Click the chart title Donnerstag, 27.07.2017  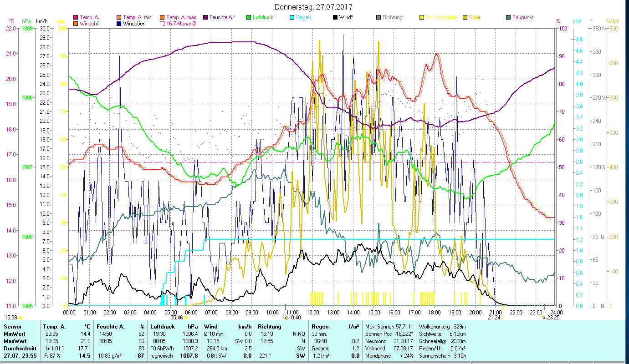(x=314, y=7)
